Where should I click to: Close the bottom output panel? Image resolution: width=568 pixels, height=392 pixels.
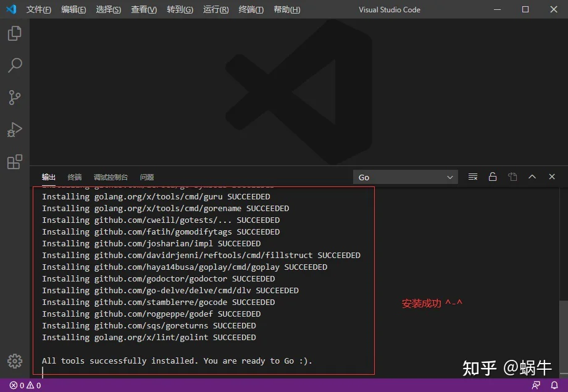pyautogui.click(x=552, y=177)
